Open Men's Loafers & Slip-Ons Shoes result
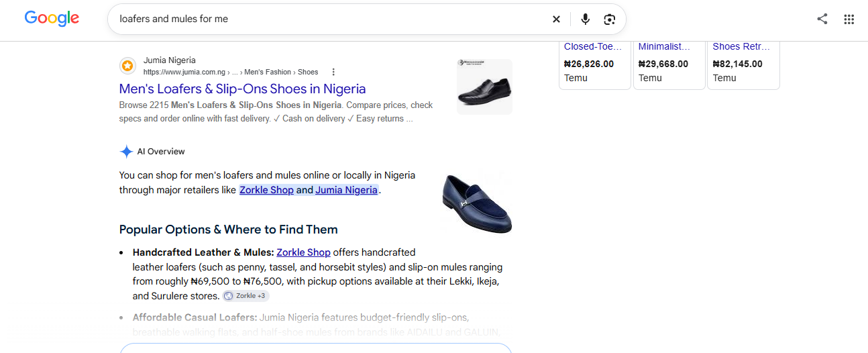Image resolution: width=868 pixels, height=353 pixels. pyautogui.click(x=242, y=89)
